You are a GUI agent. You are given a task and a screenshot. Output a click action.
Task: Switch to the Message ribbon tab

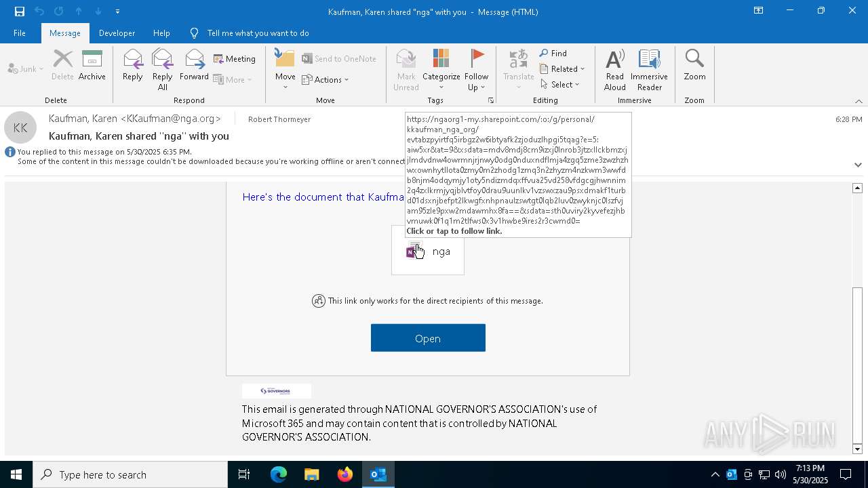coord(65,33)
